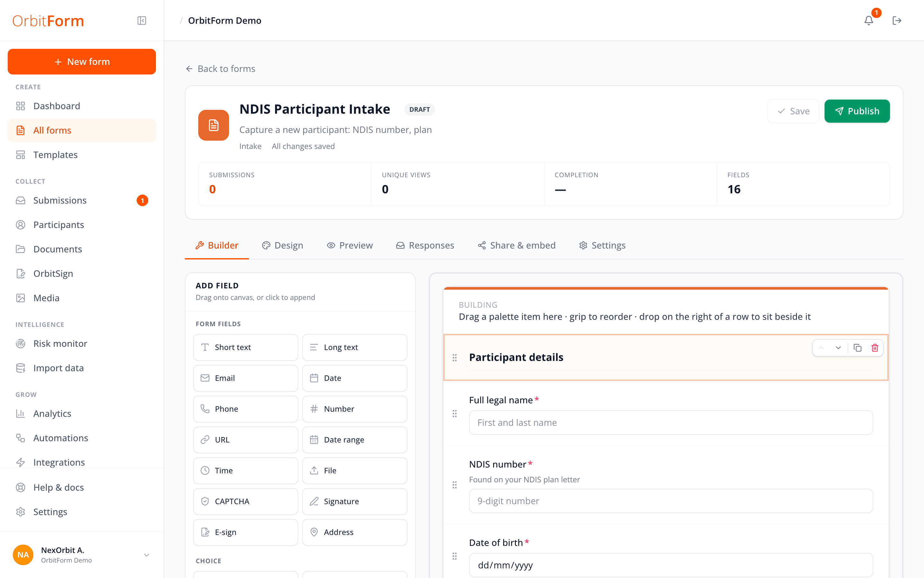Screen dimensions: 924x578
Task: Add a Number field
Action: pyautogui.click(x=355, y=409)
